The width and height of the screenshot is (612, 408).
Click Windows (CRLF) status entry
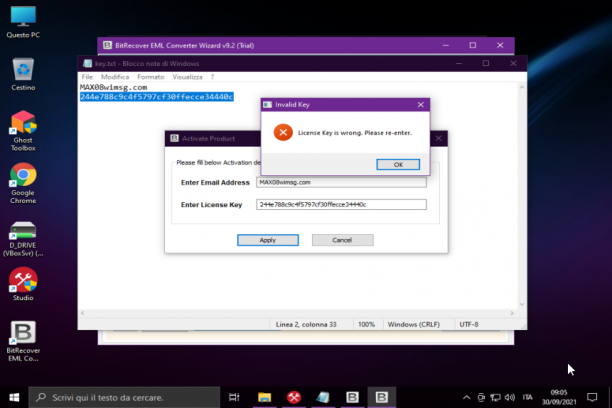(x=413, y=324)
